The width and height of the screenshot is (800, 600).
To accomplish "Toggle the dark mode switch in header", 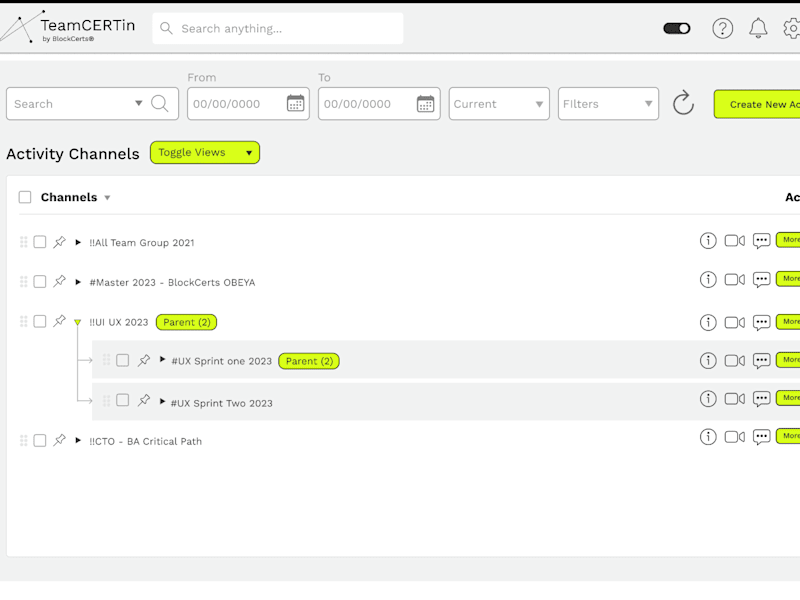I will click(677, 28).
